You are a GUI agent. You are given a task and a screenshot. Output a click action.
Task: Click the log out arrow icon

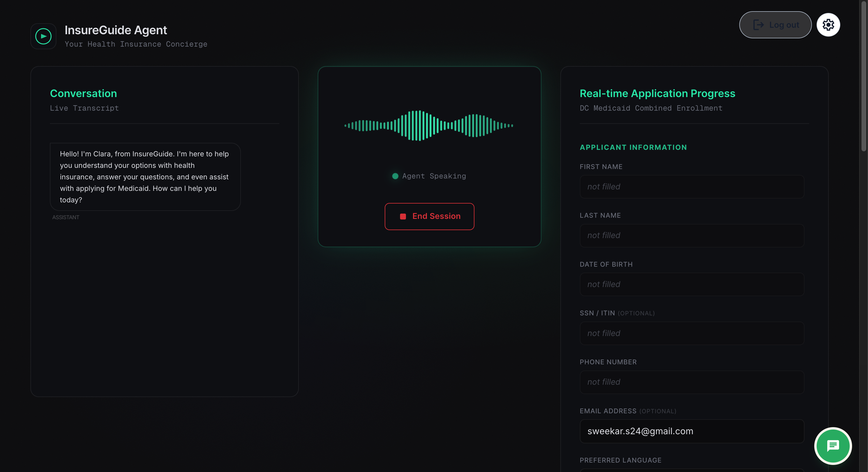[758, 25]
